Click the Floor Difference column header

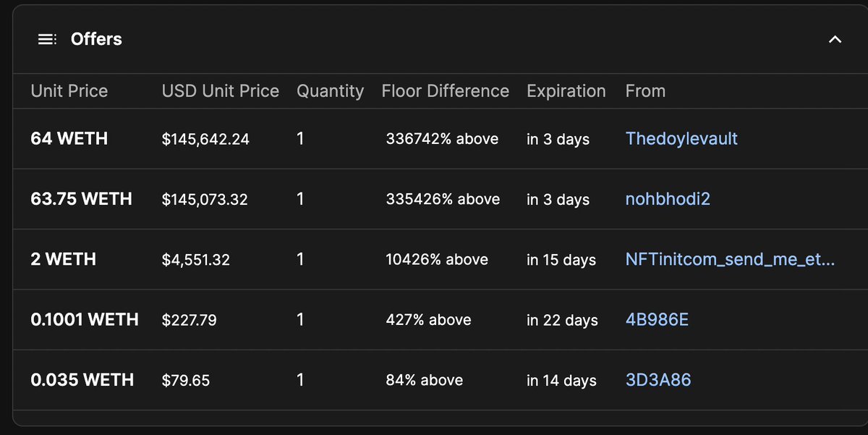pyautogui.click(x=446, y=91)
